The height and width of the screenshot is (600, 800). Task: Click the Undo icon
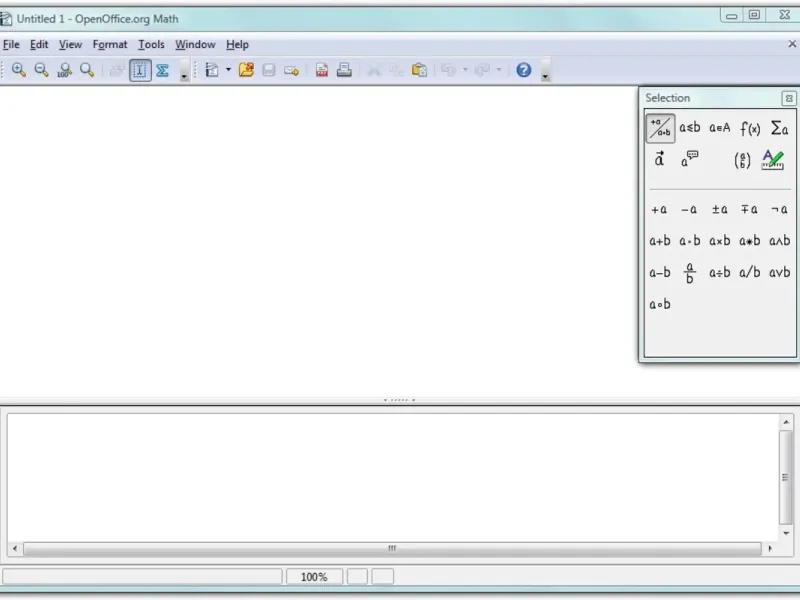pos(448,70)
